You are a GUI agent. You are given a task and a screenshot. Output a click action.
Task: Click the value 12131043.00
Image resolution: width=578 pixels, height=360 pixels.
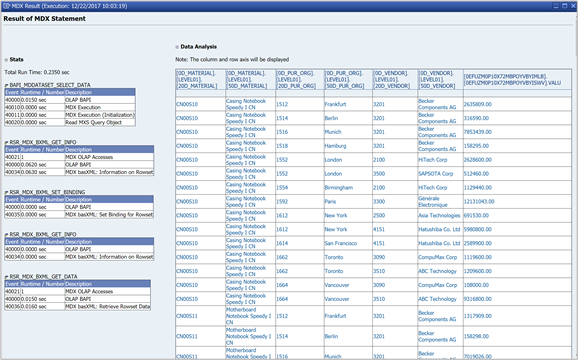tap(479, 202)
